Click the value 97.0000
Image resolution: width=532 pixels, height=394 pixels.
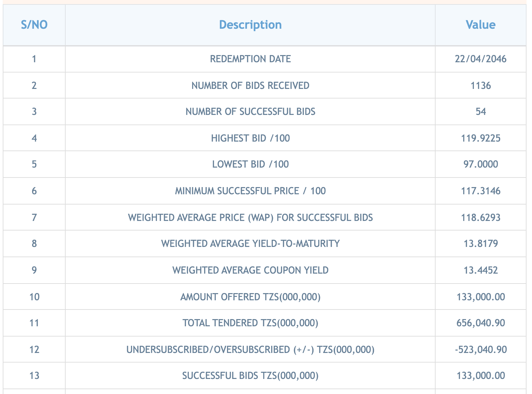(x=480, y=164)
